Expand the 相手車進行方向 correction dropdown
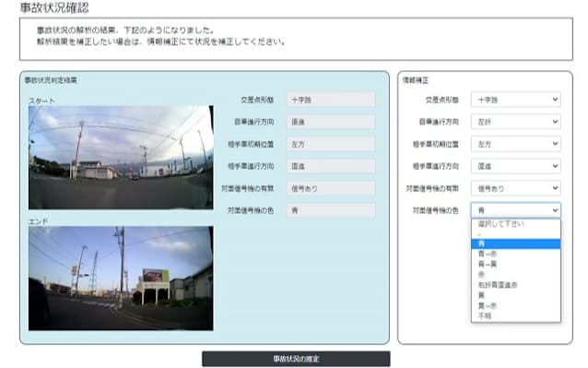 pos(515,166)
